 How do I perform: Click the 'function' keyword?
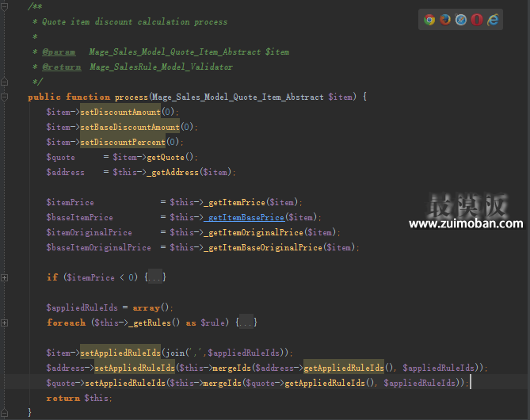88,97
